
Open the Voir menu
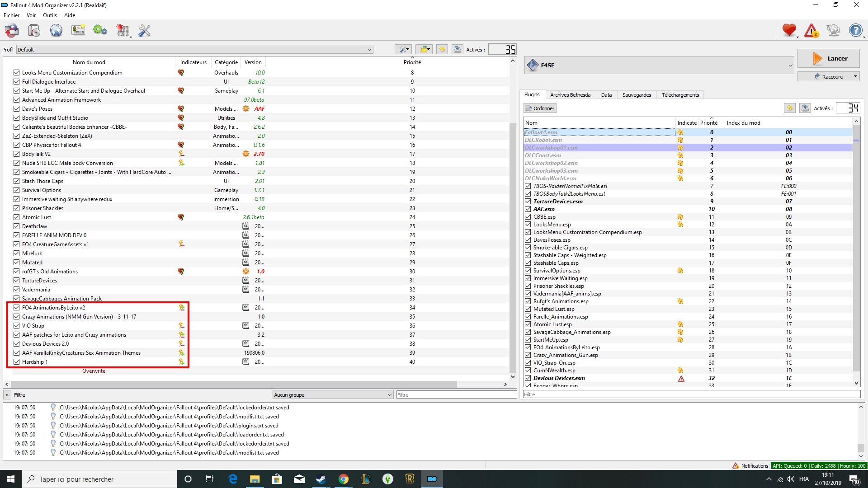31,15
